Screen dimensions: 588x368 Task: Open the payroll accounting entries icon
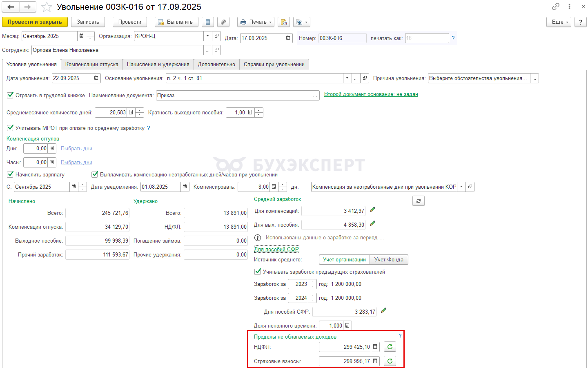(x=284, y=22)
